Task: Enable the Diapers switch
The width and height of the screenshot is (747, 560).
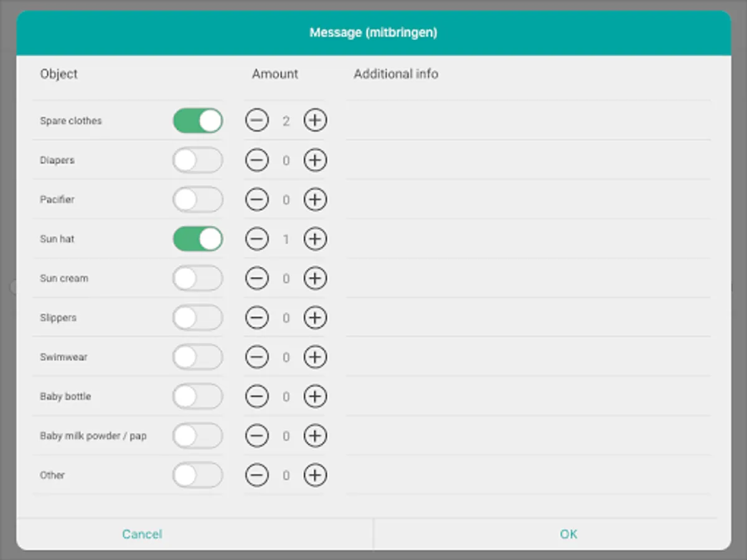Action: click(198, 160)
